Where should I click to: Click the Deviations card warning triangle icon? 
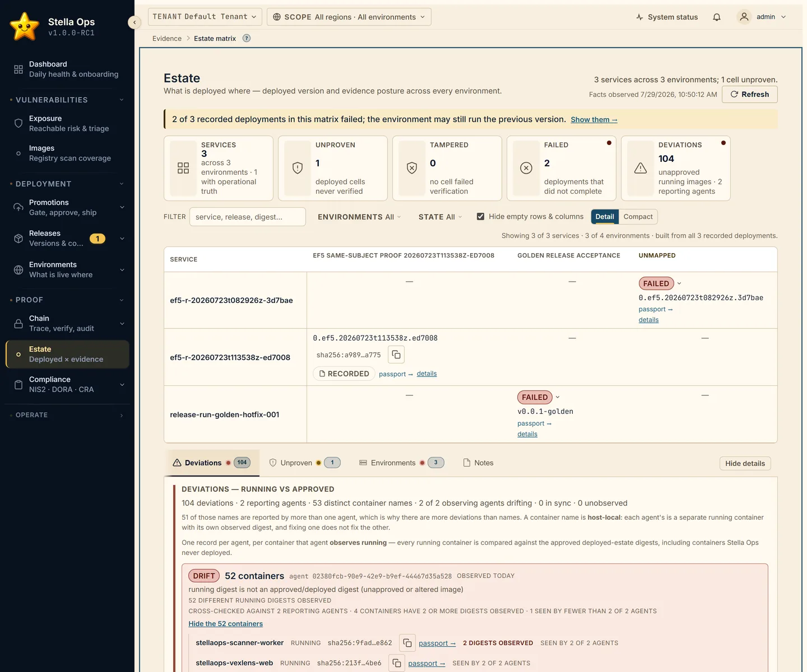point(641,168)
